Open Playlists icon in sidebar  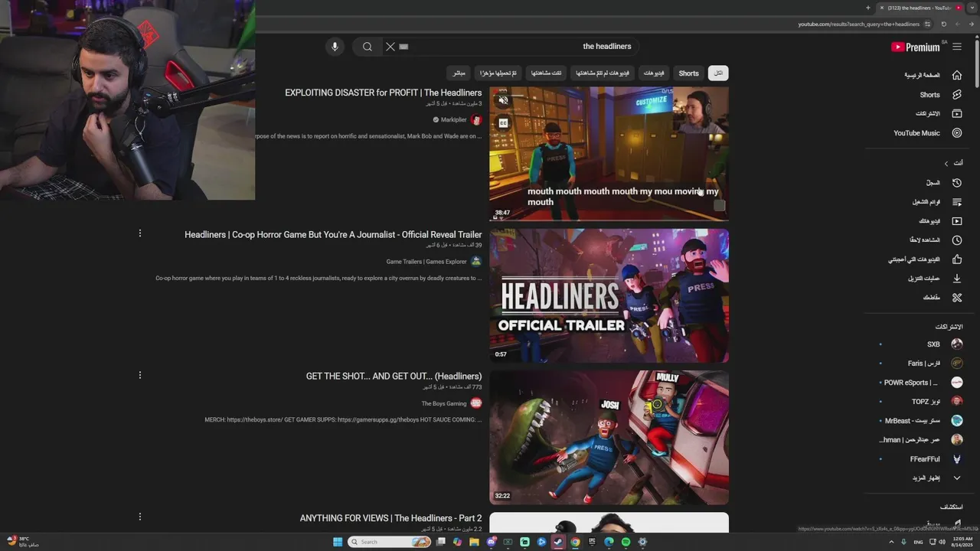pos(957,202)
